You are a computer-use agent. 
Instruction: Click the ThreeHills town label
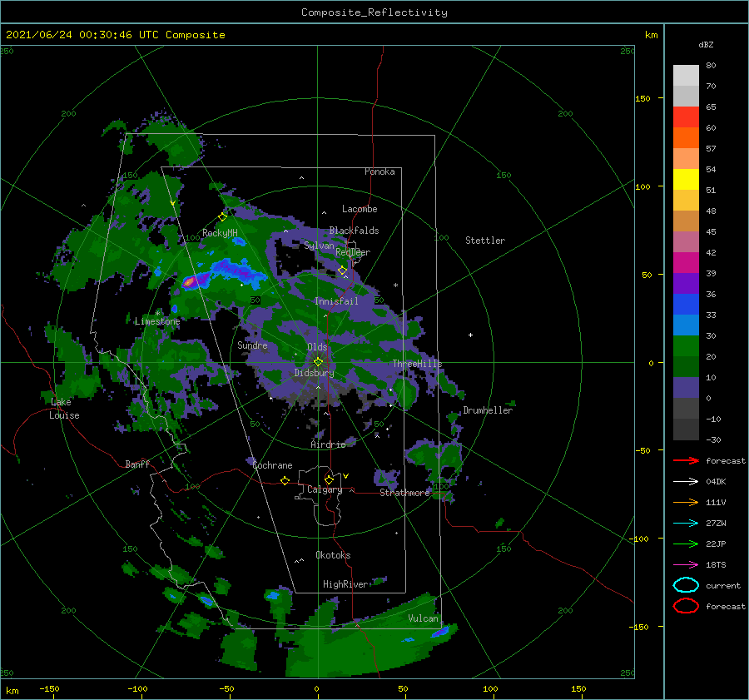point(417,364)
